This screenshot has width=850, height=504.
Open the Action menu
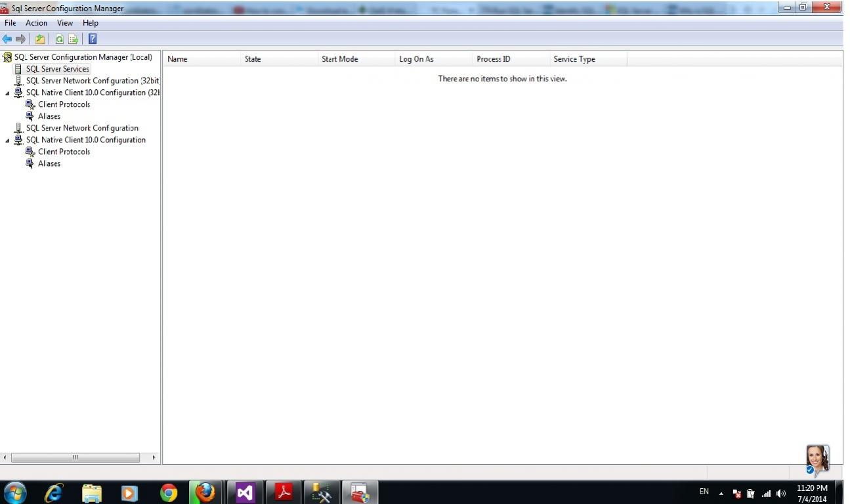pos(36,23)
